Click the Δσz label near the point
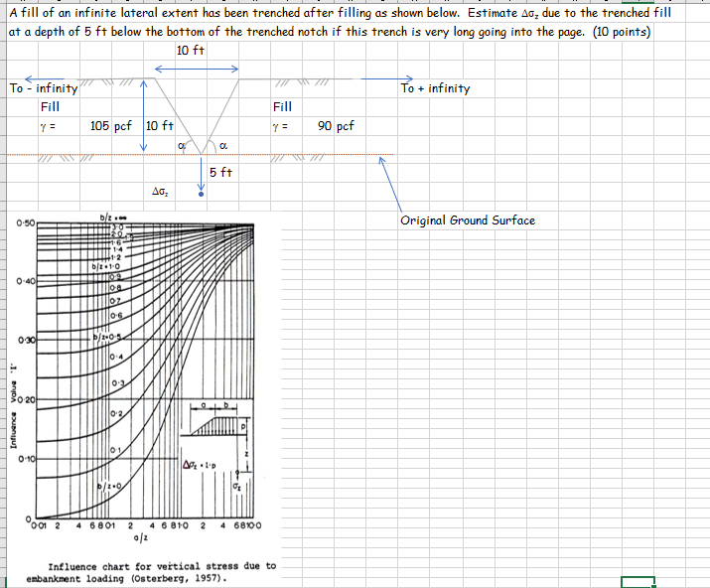Viewport: 710px width, 588px height. [x=160, y=192]
